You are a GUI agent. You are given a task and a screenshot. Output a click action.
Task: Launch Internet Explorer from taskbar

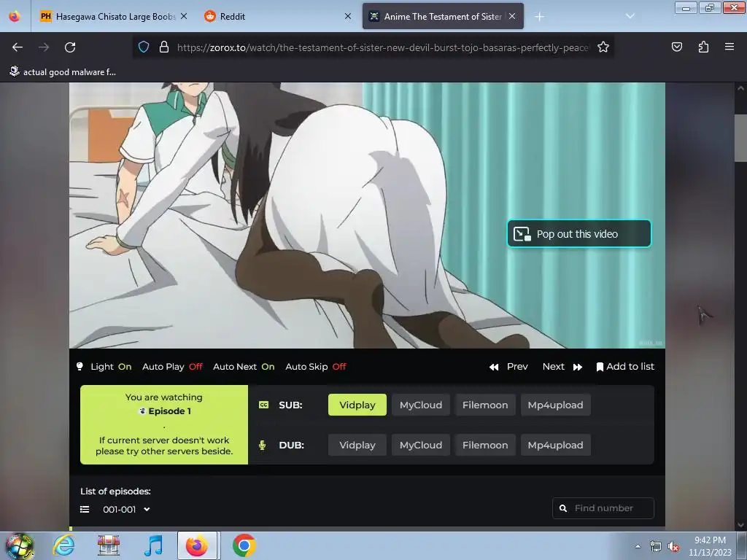[64, 545]
